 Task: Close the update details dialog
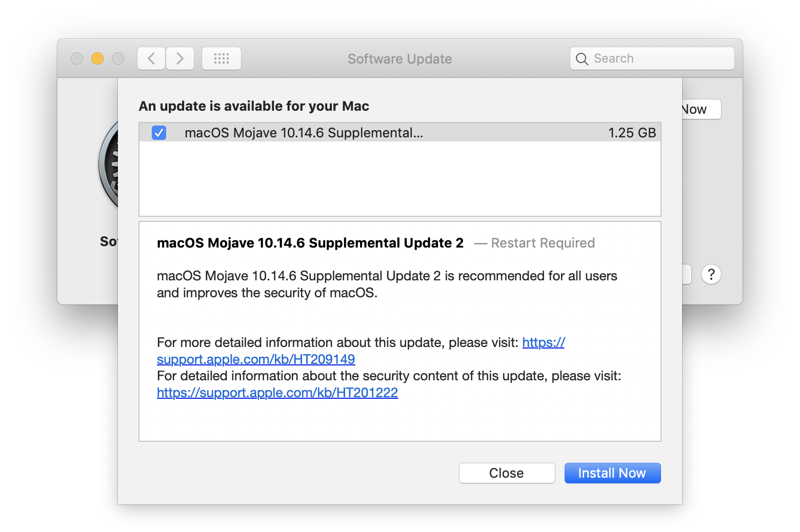click(x=507, y=473)
